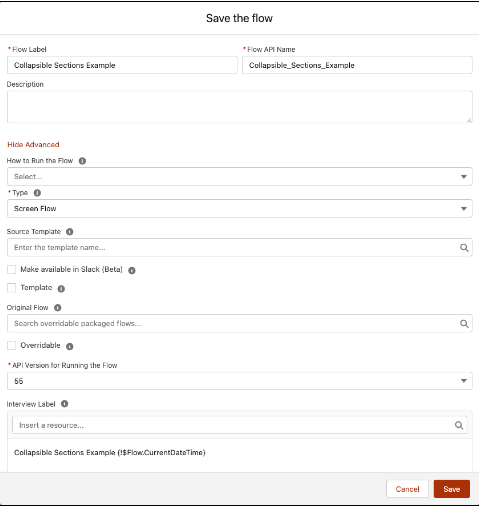Viewport: 479px width, 513px height.
Task: Open API Version dropdown showing 55
Action: (x=240, y=381)
